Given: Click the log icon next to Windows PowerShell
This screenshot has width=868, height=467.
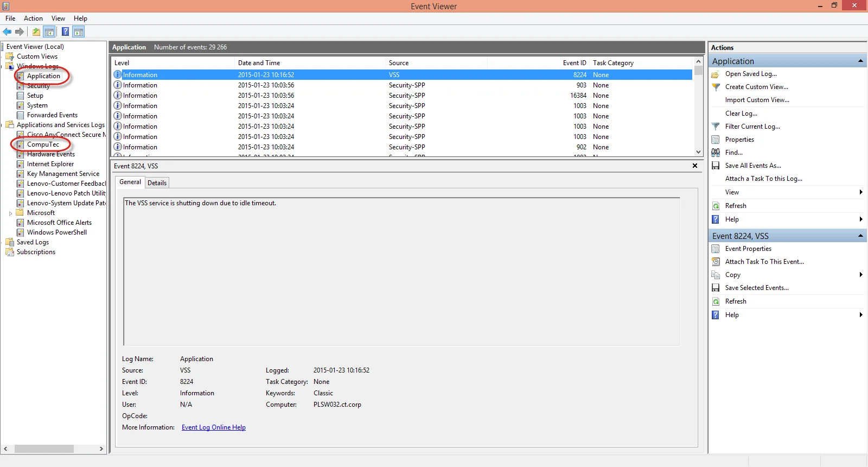Looking at the screenshot, I should point(20,232).
